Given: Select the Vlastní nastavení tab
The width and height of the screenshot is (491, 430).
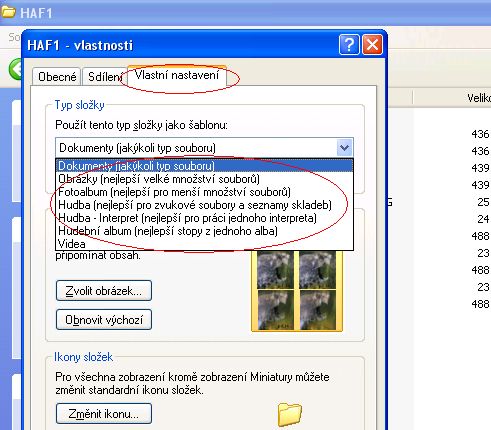Looking at the screenshot, I should pos(177,75).
